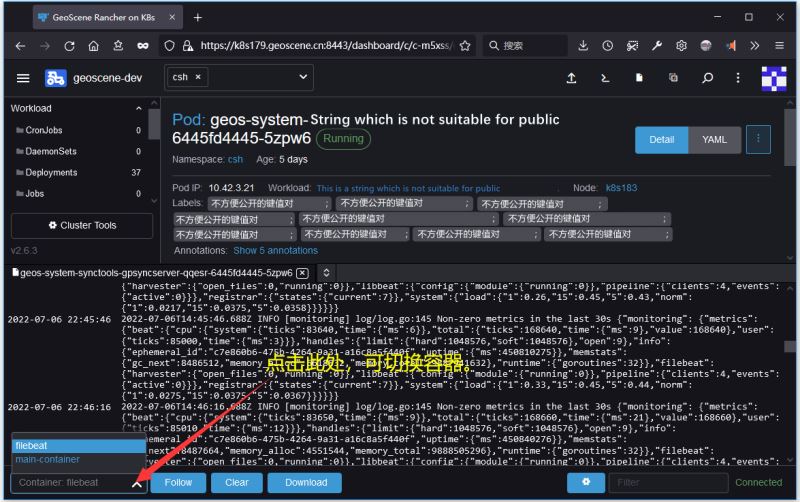Click the Follow log button
The height and width of the screenshot is (502, 800).
178,483
